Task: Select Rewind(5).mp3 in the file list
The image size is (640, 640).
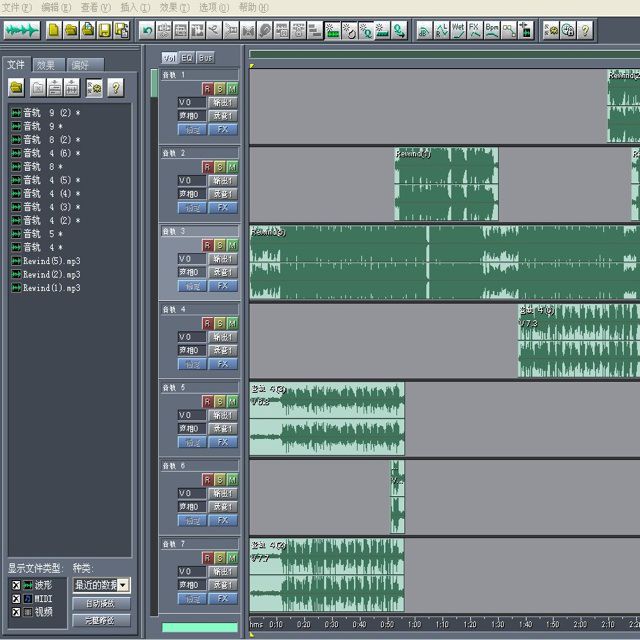Action: coord(51,261)
